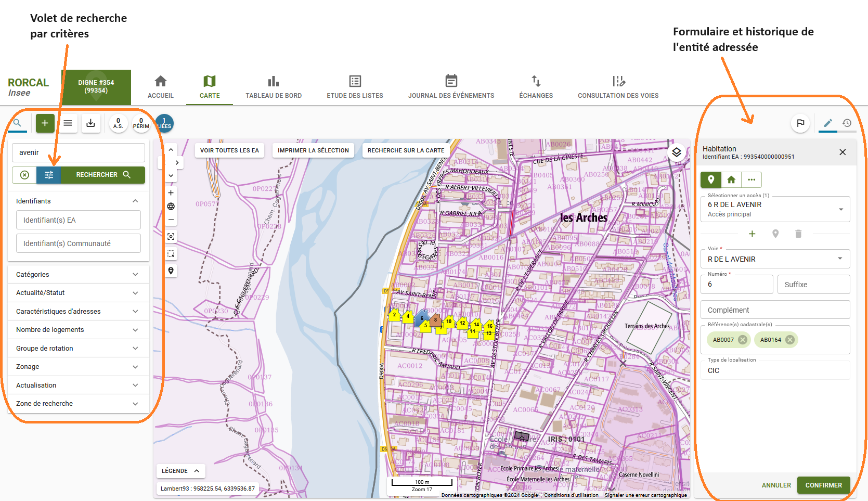Image resolution: width=868 pixels, height=501 pixels.
Task: Click the search text field containing avenir
Action: [79, 152]
